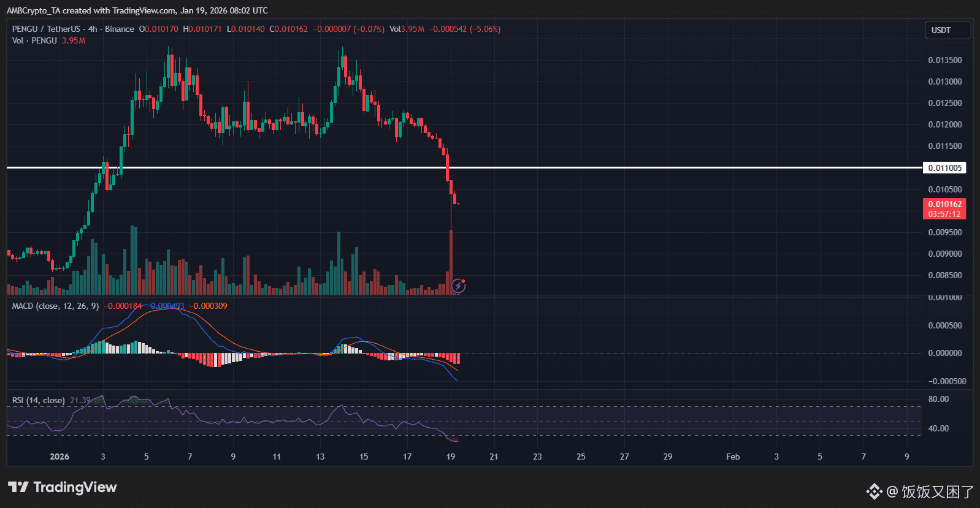Click the 0.012000 price axis label

coord(944,124)
